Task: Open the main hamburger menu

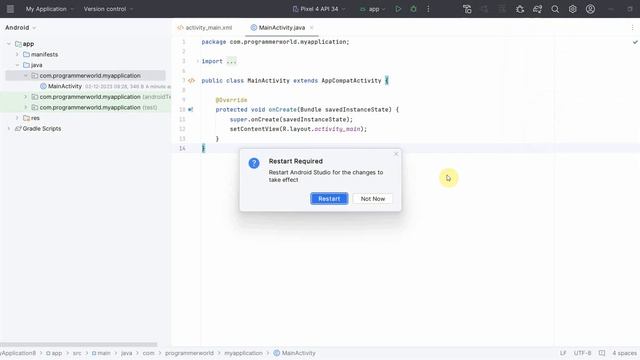Action: (10, 9)
